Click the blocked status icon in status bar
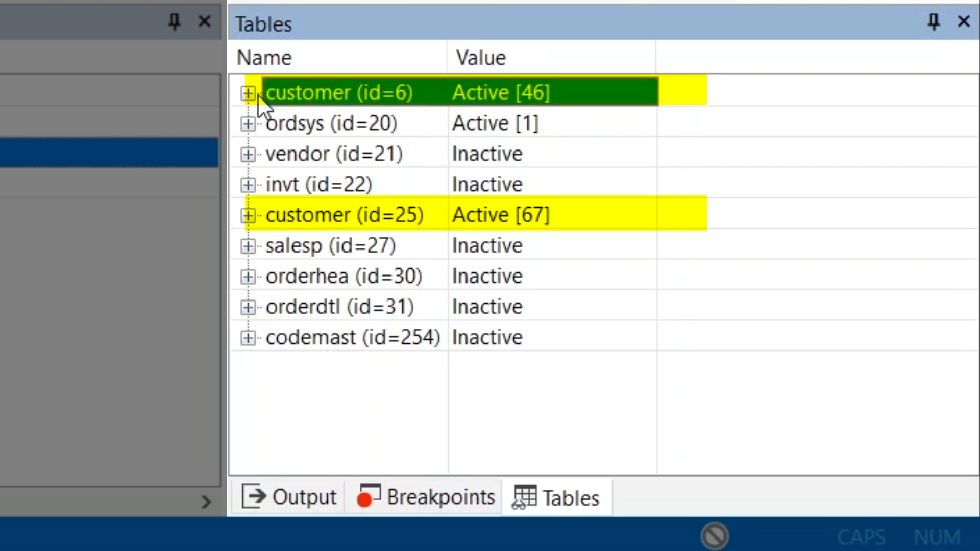The image size is (980, 551). click(x=715, y=536)
